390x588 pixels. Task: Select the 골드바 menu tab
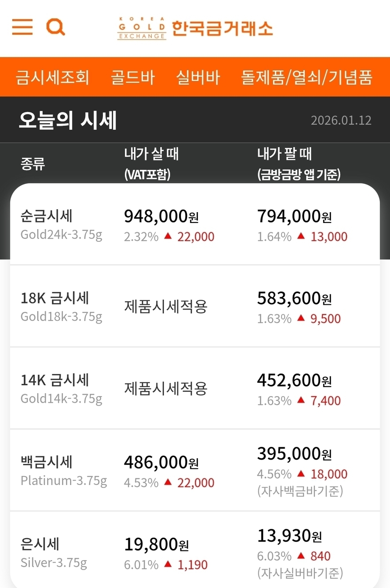pyautogui.click(x=133, y=77)
